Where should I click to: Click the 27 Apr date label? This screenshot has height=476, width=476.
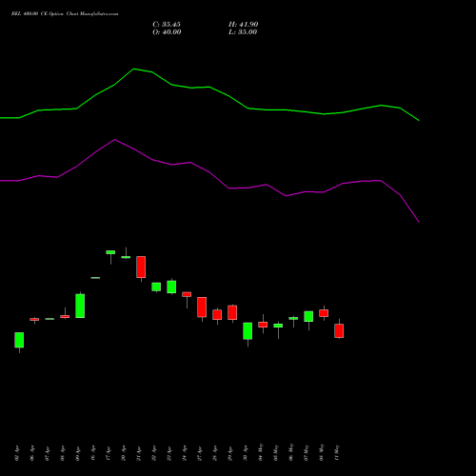pos(200,453)
